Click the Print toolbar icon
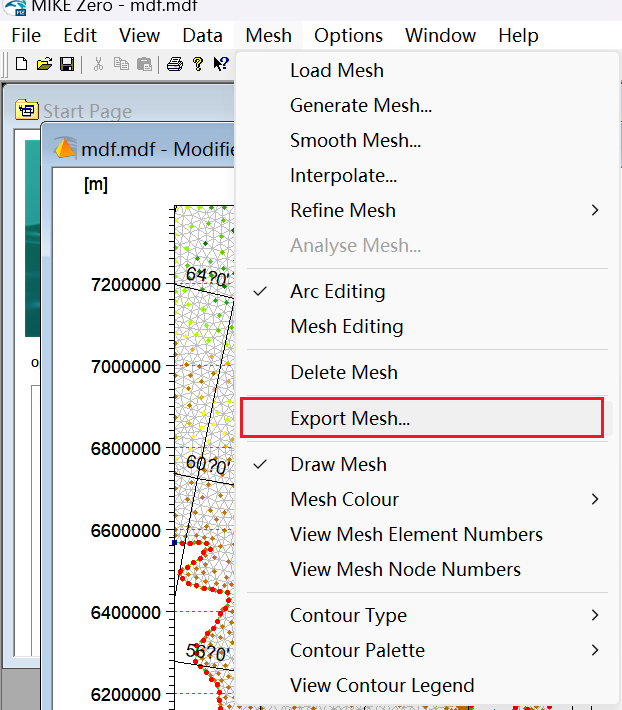Viewport: 622px width, 710px height. pos(175,64)
